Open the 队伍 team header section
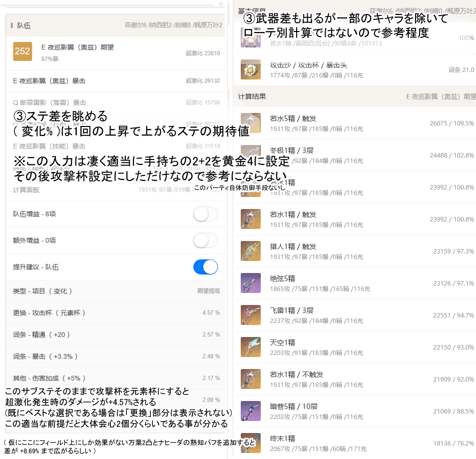This screenshot has width=476, height=459. [115, 25]
